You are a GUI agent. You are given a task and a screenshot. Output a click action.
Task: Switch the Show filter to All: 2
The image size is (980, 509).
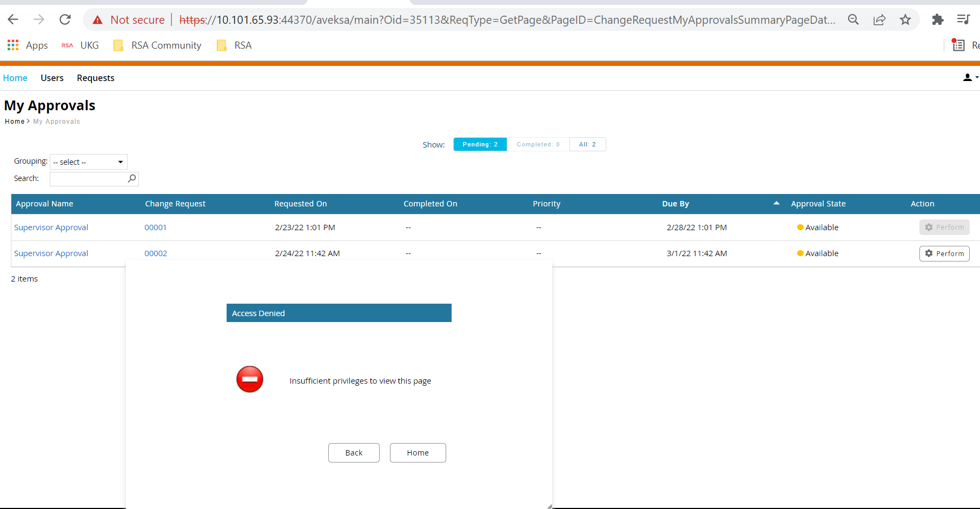587,144
